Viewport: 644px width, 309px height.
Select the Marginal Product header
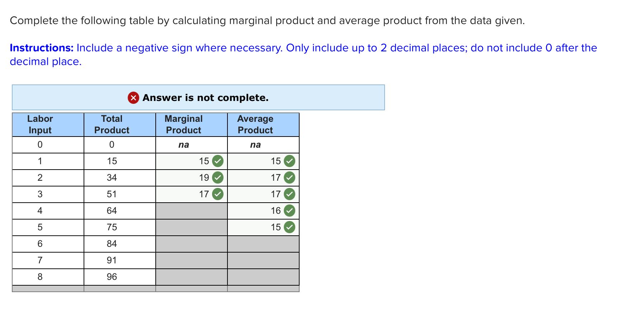point(183,124)
